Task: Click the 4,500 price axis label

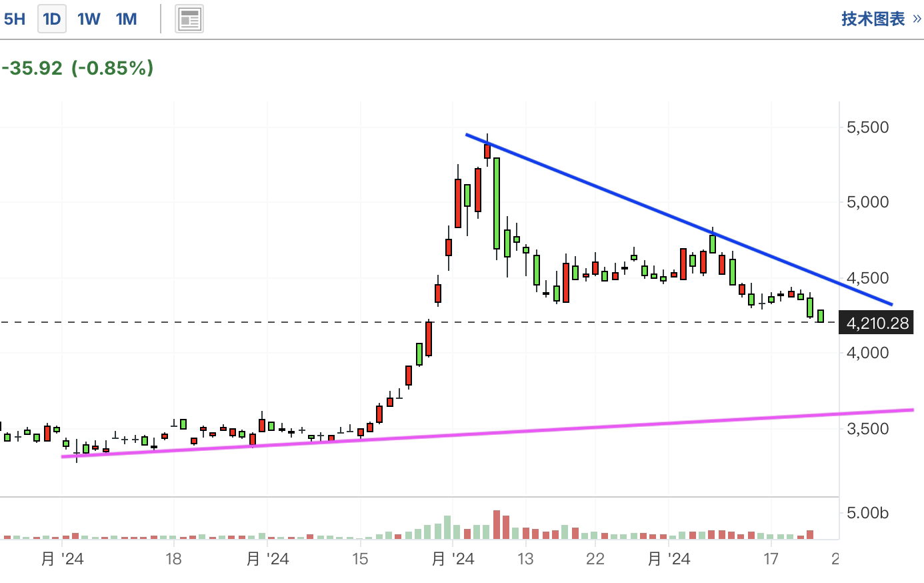Action: 867,278
